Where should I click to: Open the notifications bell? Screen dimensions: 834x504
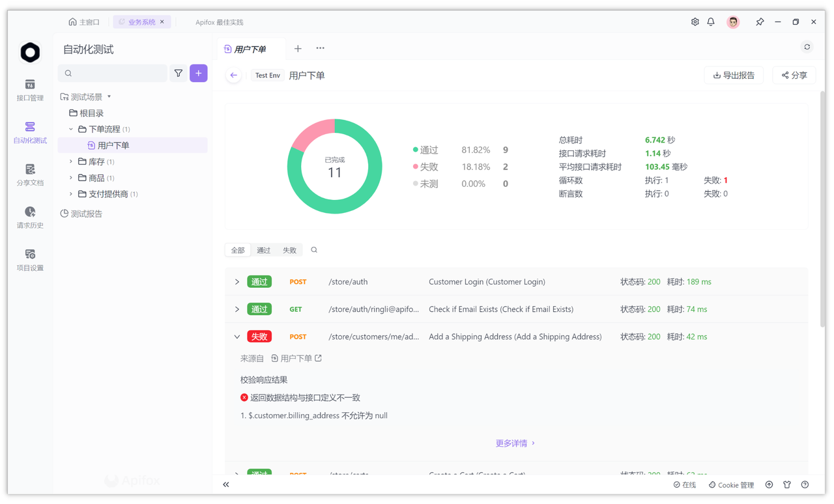click(711, 22)
